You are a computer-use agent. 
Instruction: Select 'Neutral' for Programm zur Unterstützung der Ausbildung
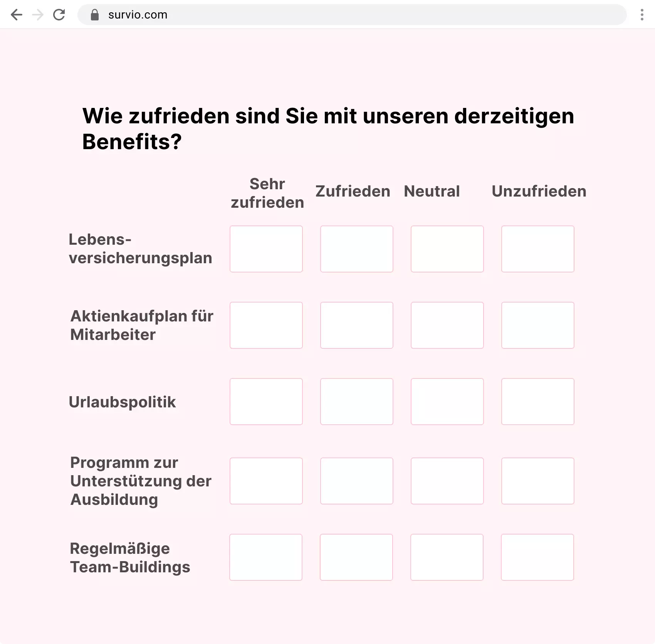[447, 481]
